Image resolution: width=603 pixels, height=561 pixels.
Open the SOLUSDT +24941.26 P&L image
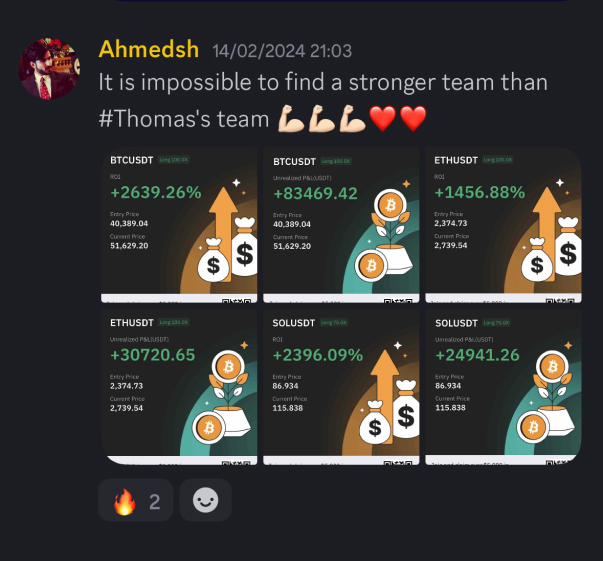[503, 387]
